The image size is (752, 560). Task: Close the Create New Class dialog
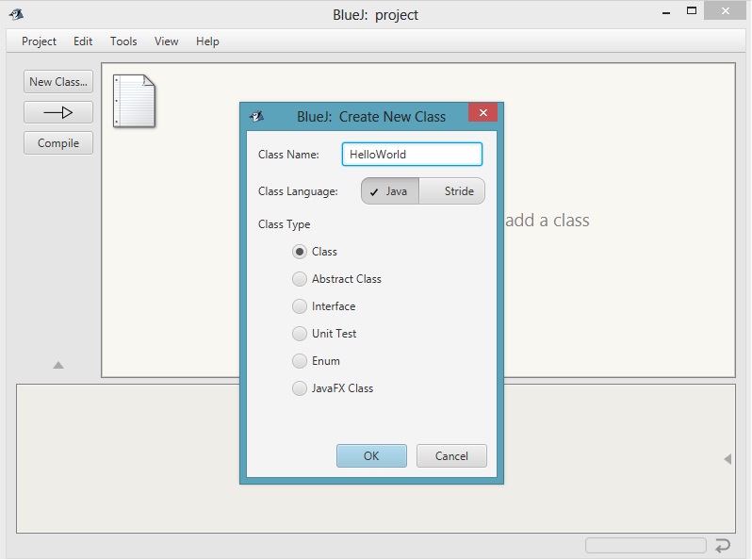tap(482, 112)
